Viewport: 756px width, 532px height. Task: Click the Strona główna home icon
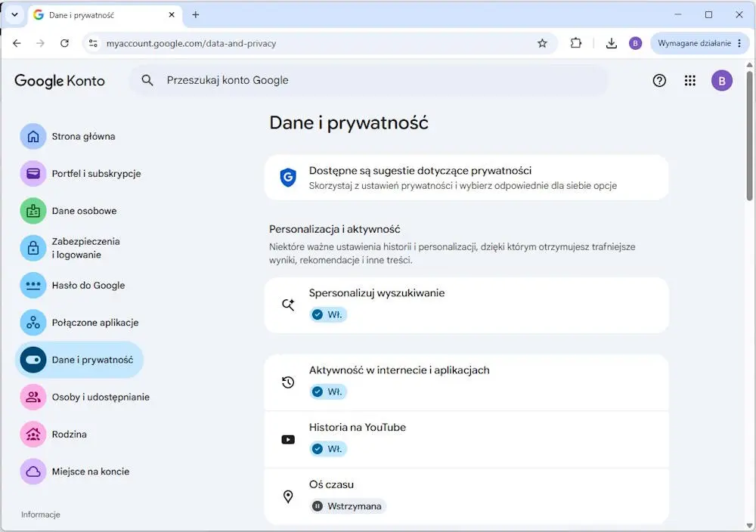pos(33,136)
